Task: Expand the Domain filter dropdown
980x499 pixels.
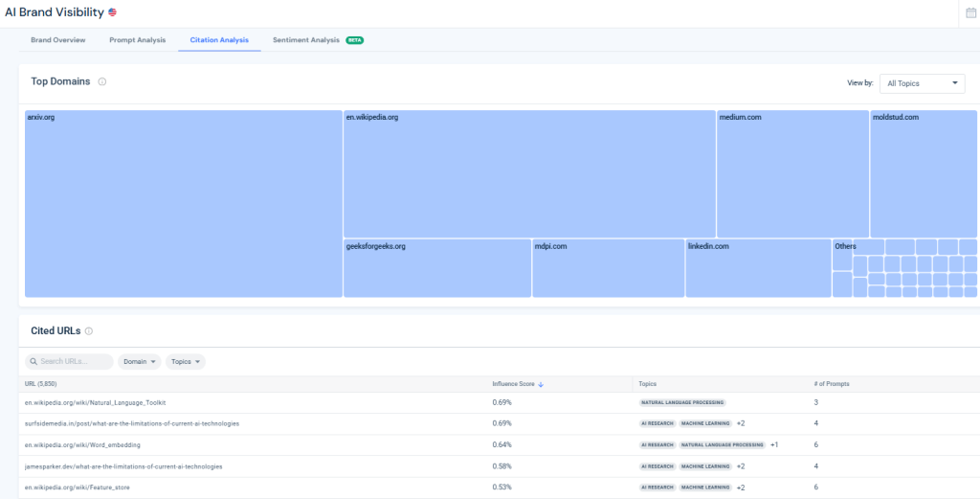Action: pos(139,362)
